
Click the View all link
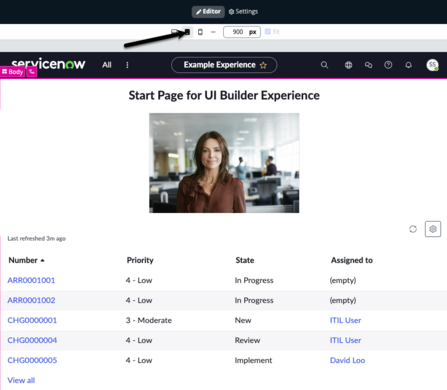click(21, 380)
